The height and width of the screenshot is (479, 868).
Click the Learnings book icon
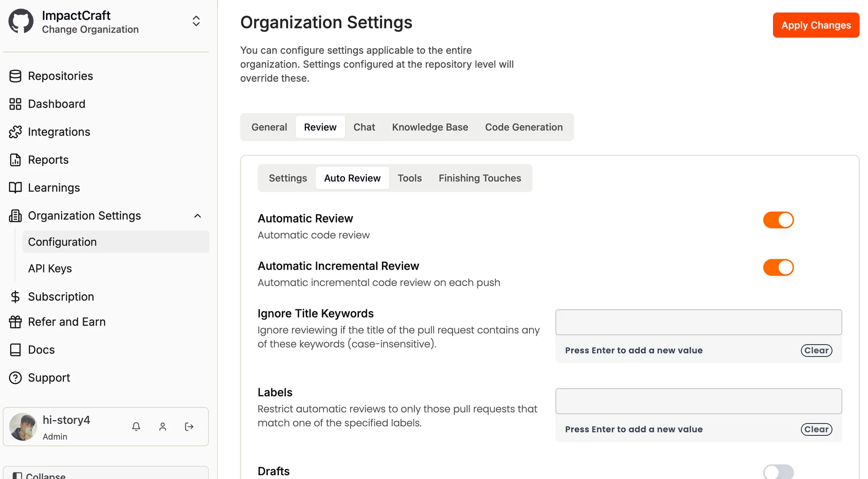tap(15, 188)
